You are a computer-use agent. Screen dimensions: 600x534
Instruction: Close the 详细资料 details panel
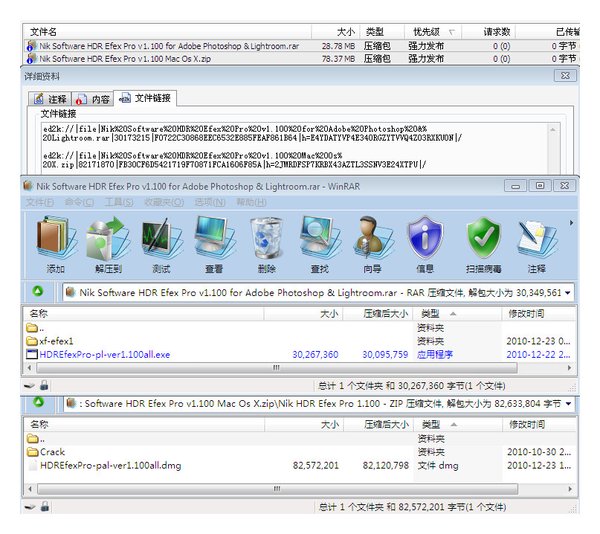(x=565, y=76)
